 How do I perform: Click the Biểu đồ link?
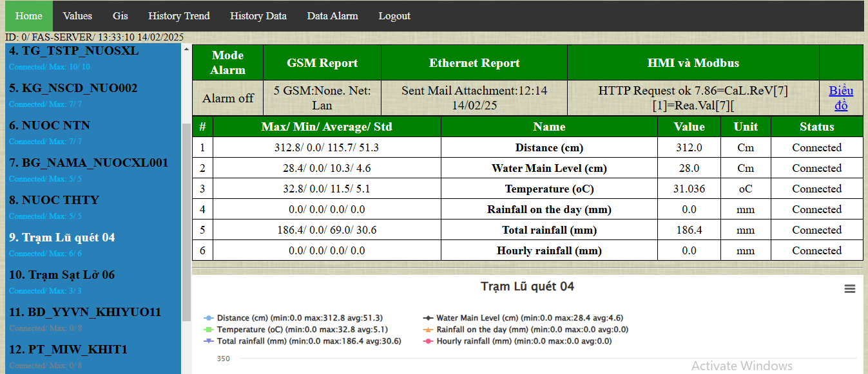point(840,98)
